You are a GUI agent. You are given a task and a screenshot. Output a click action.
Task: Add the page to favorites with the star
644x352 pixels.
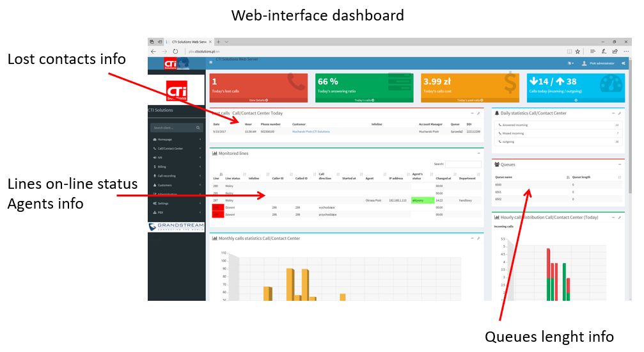point(577,51)
